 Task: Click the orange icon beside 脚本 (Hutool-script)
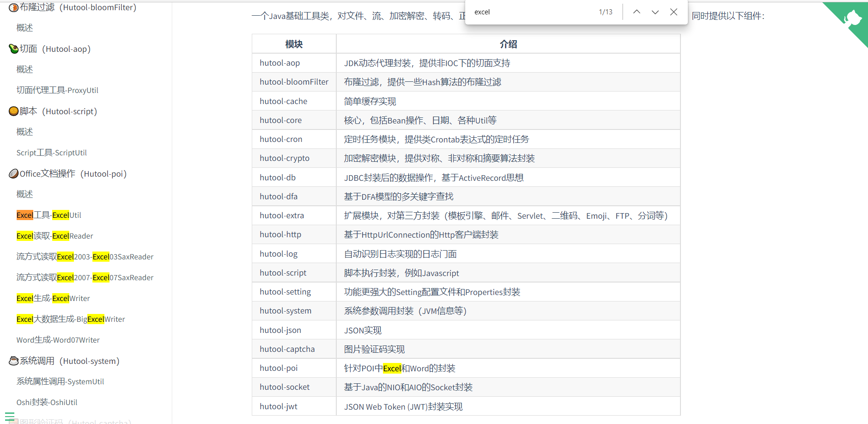pos(13,111)
